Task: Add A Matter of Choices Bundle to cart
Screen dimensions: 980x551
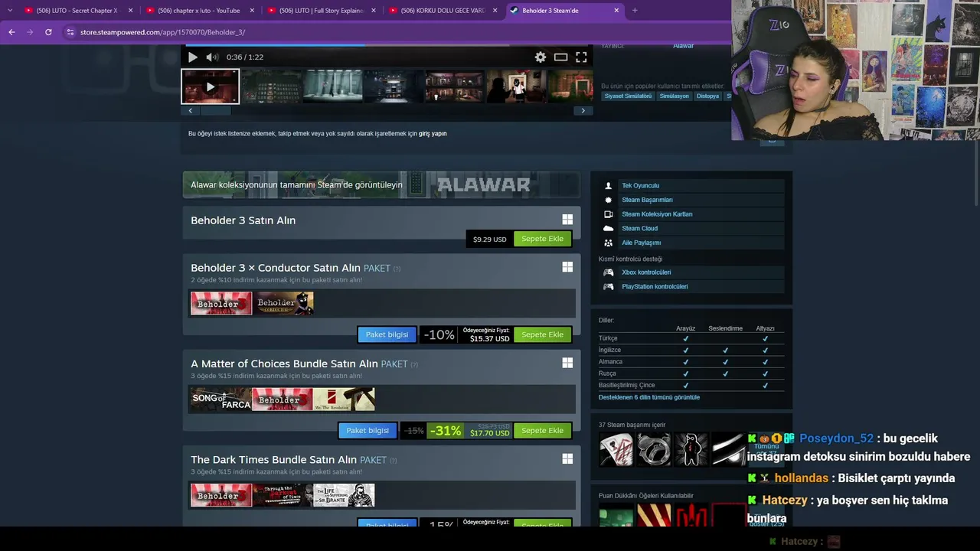Action: tap(542, 430)
